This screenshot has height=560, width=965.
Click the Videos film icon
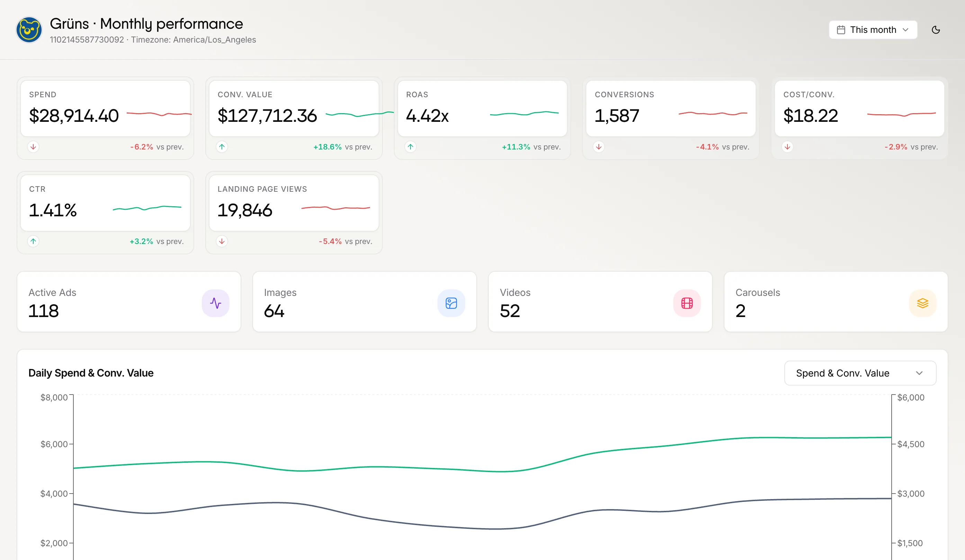point(687,304)
